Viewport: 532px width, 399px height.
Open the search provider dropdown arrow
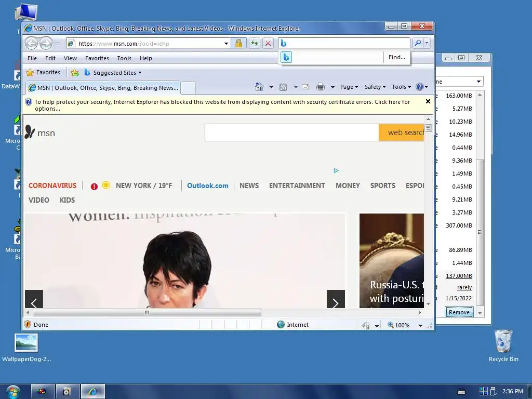click(427, 43)
